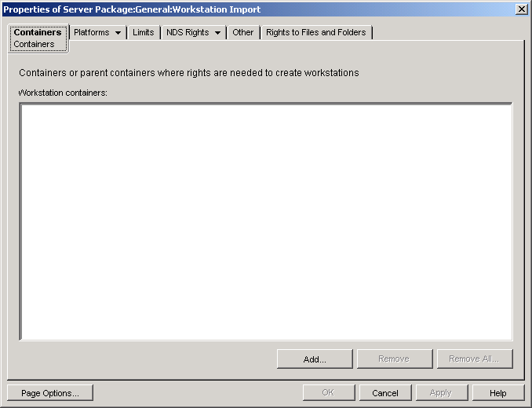Image resolution: width=532 pixels, height=408 pixels.
Task: Click the 'Workstation containers:' label
Action: 63,93
